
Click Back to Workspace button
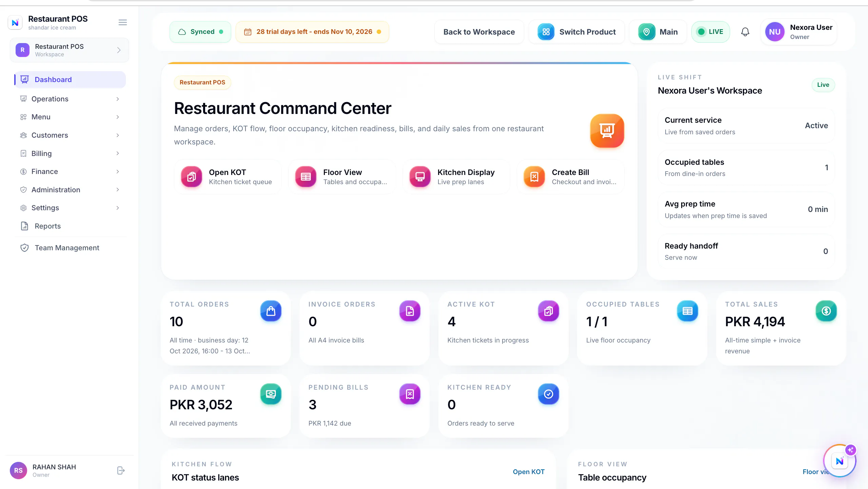point(479,32)
